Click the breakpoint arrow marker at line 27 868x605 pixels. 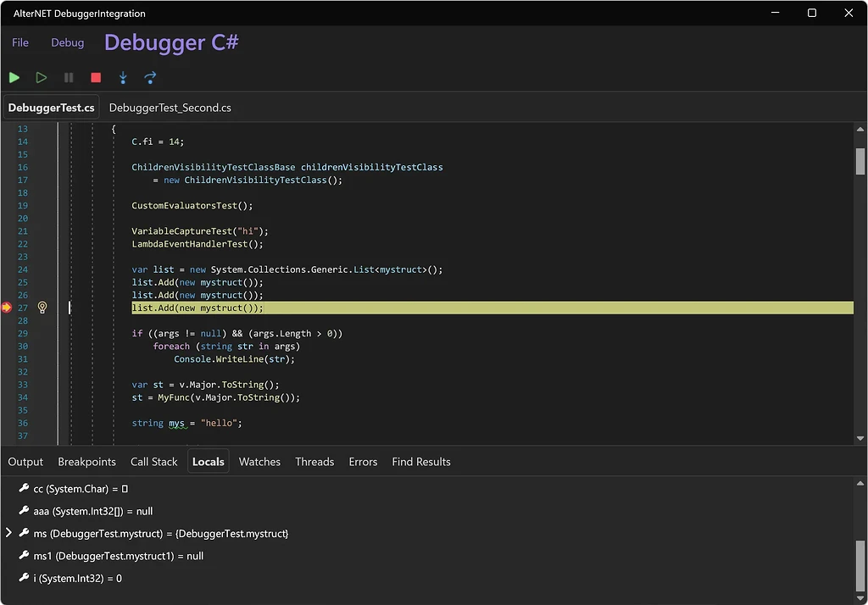pos(7,308)
